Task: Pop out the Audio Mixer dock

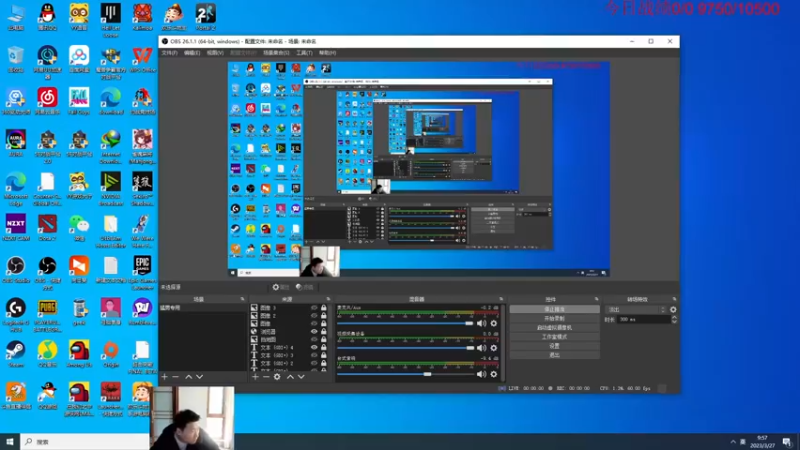Action: [501, 299]
